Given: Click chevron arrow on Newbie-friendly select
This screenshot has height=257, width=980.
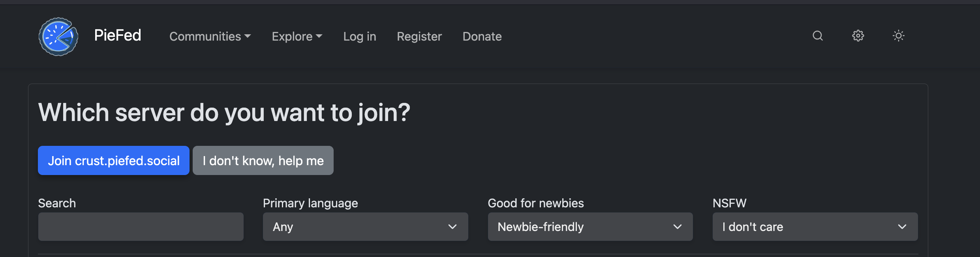Looking at the screenshot, I should coord(678,227).
